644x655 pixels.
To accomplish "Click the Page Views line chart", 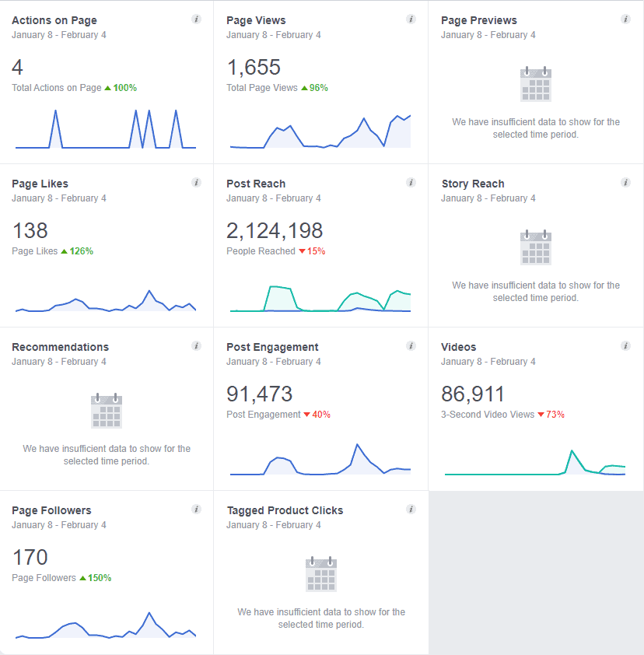I will (320, 131).
